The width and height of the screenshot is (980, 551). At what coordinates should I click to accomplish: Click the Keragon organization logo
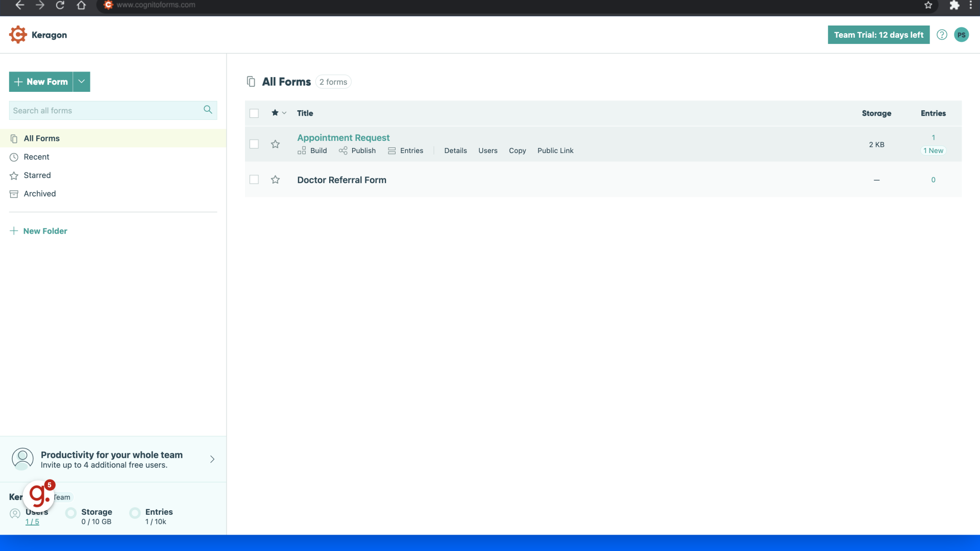coord(18,34)
